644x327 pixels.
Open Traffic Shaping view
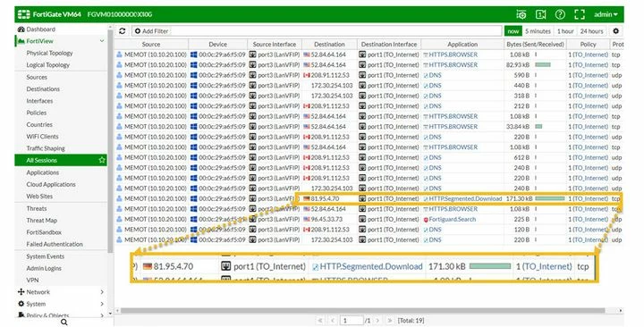46,148
